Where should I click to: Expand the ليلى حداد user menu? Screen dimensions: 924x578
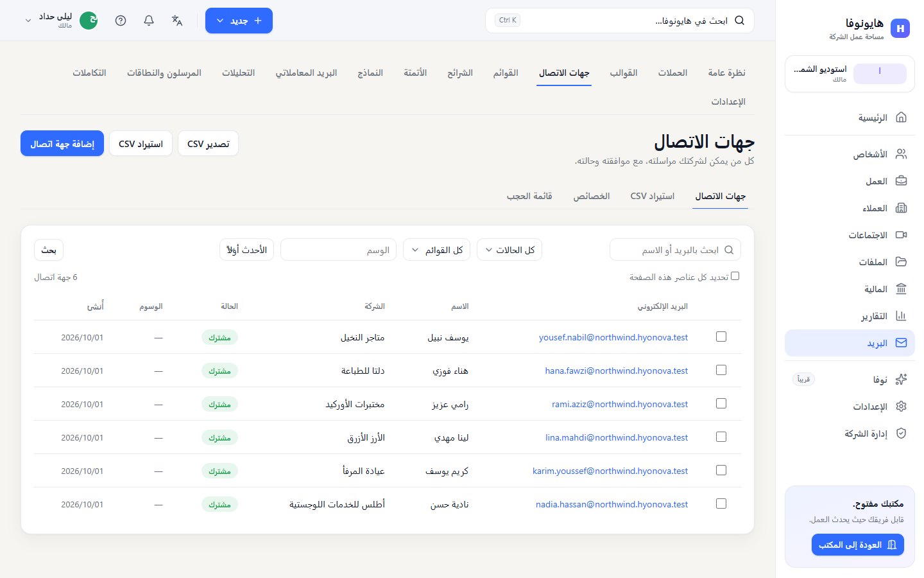click(61, 21)
